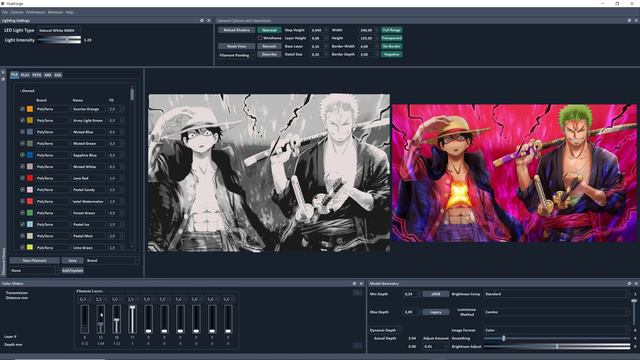Click the Negative button
The width and height of the screenshot is (640, 360).
pyautogui.click(x=392, y=54)
